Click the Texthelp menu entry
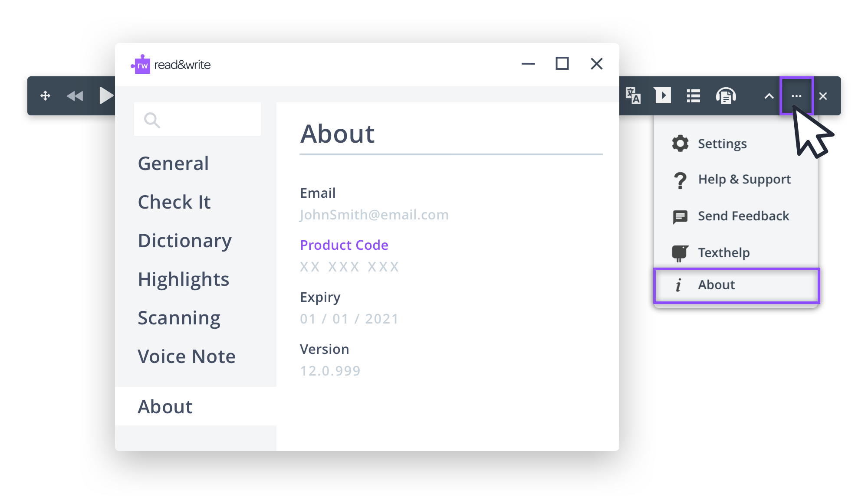The width and height of the screenshot is (868, 497). [x=723, y=252]
